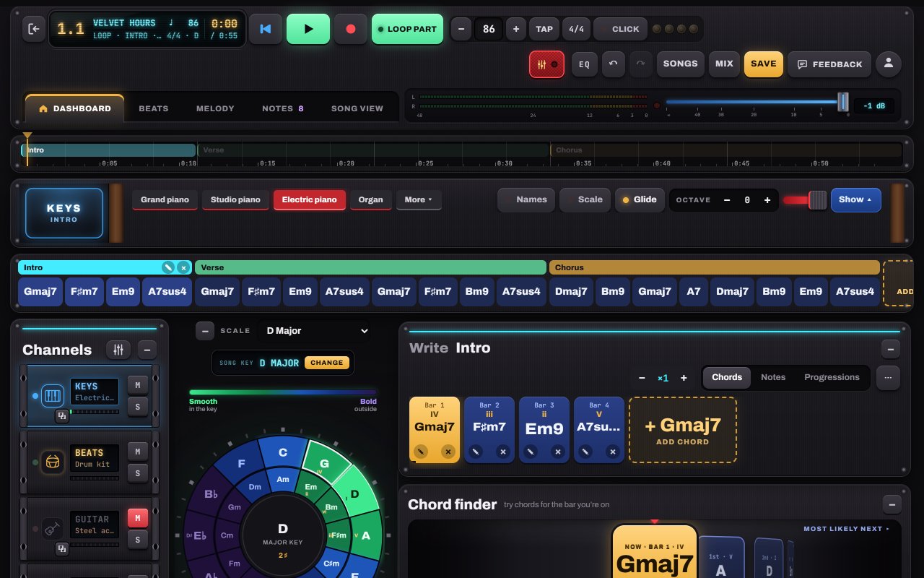Viewport: 924px width, 578px height.
Task: Collapse the Channels panel
Action: pyautogui.click(x=147, y=350)
